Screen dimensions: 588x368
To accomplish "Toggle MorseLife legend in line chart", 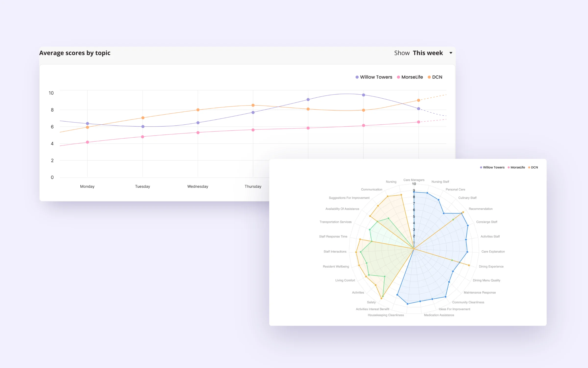I will click(410, 77).
